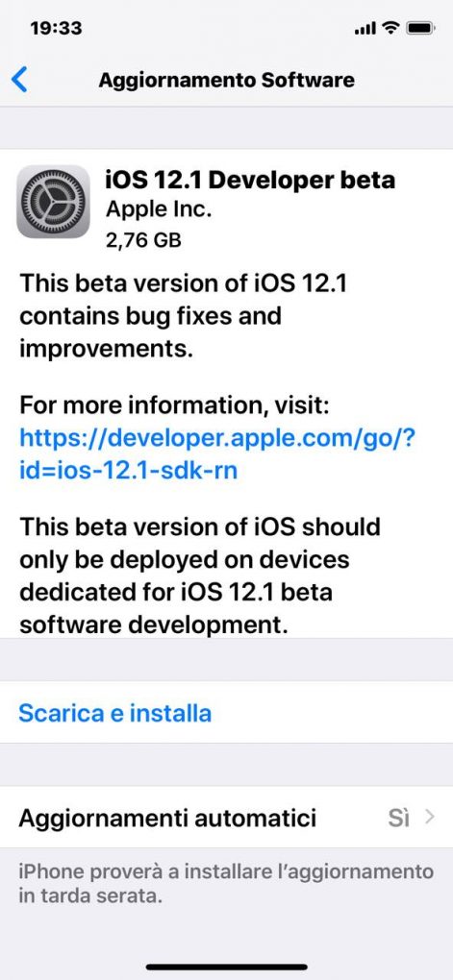Open Aggiornamenti automatici settings row
This screenshot has width=453, height=980.
pos(227,818)
